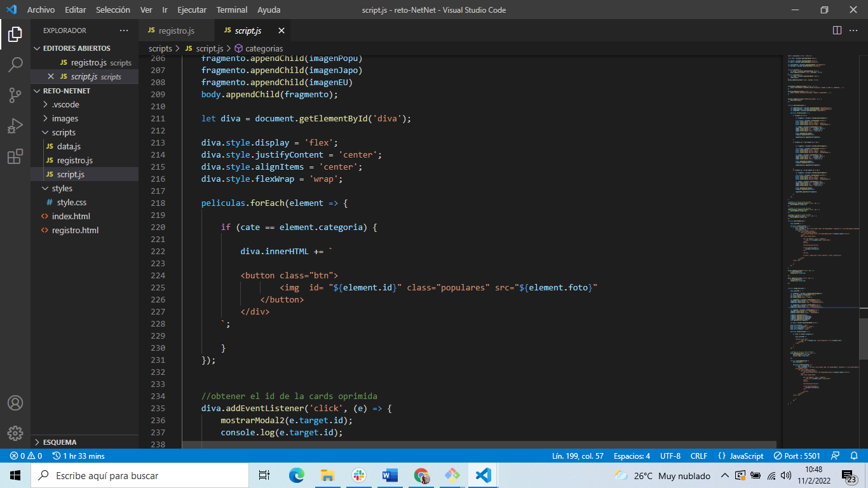Open the Terminal menu

coord(232,10)
